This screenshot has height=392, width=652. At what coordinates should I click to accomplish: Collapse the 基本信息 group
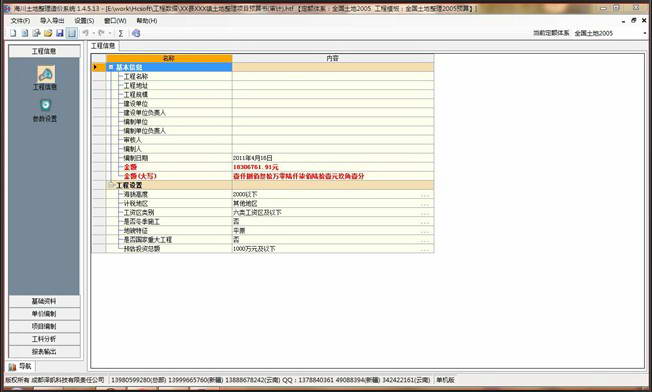pos(111,67)
